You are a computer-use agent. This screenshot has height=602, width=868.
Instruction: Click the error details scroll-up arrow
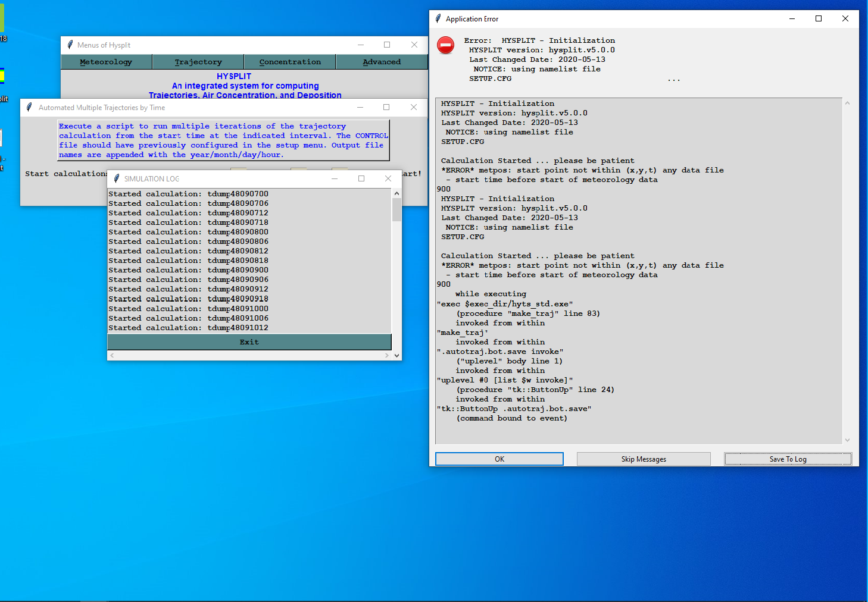tap(847, 103)
